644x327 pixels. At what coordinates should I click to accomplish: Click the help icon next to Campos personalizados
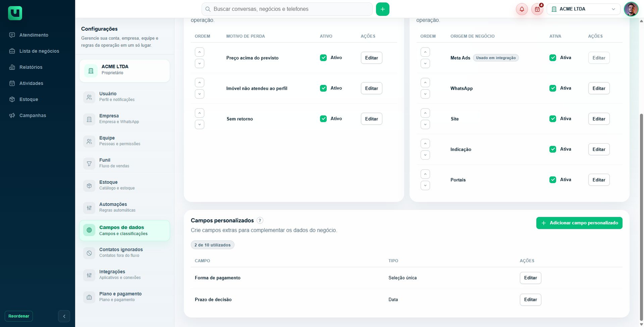[260, 220]
